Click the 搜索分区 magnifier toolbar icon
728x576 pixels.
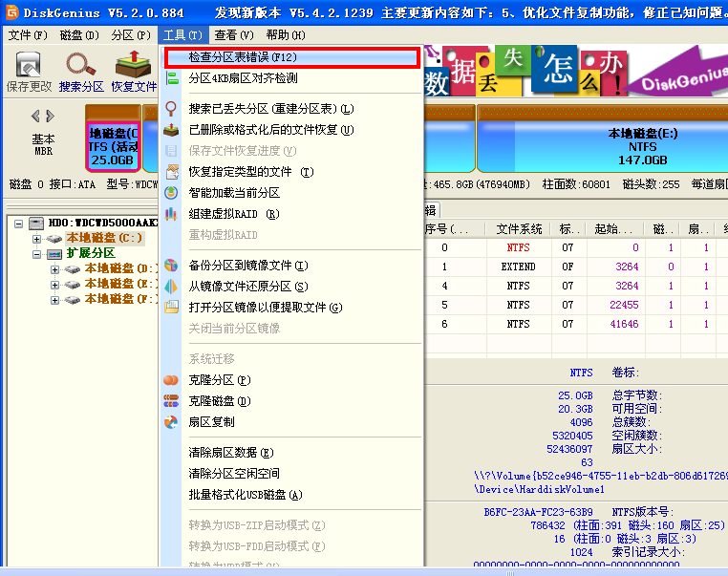(81, 72)
